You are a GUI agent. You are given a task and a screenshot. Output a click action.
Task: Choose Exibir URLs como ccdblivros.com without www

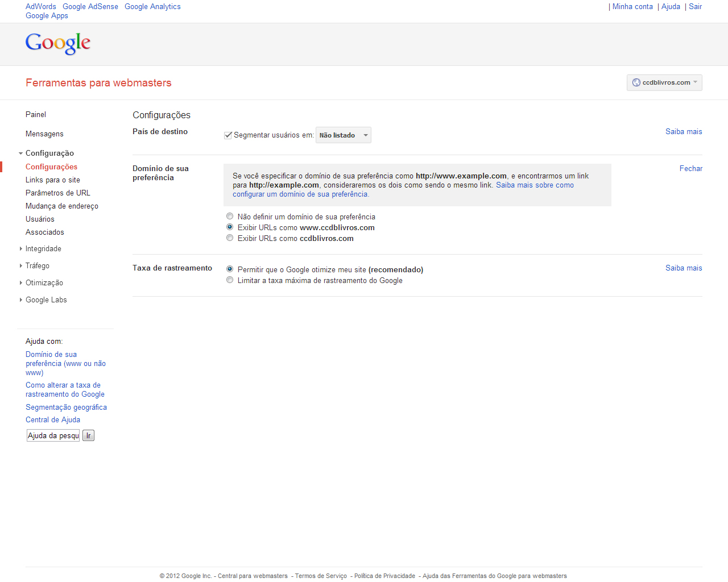(230, 238)
